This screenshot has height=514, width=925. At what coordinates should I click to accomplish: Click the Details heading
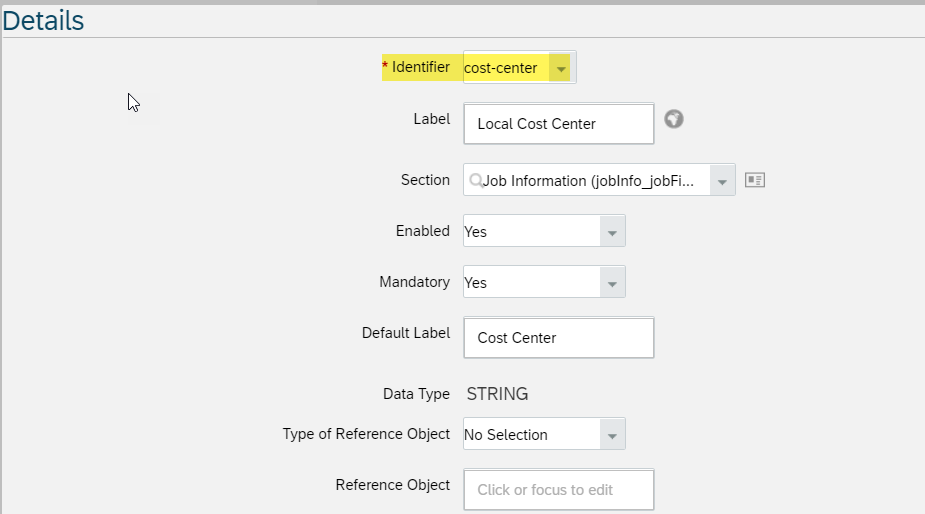point(43,21)
